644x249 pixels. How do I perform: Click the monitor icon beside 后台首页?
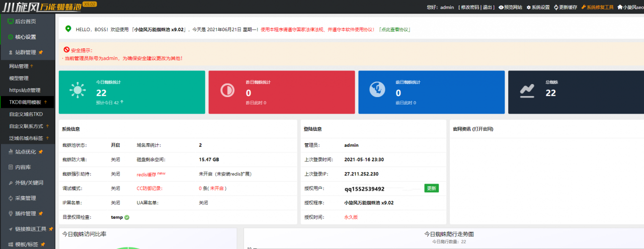pos(11,21)
